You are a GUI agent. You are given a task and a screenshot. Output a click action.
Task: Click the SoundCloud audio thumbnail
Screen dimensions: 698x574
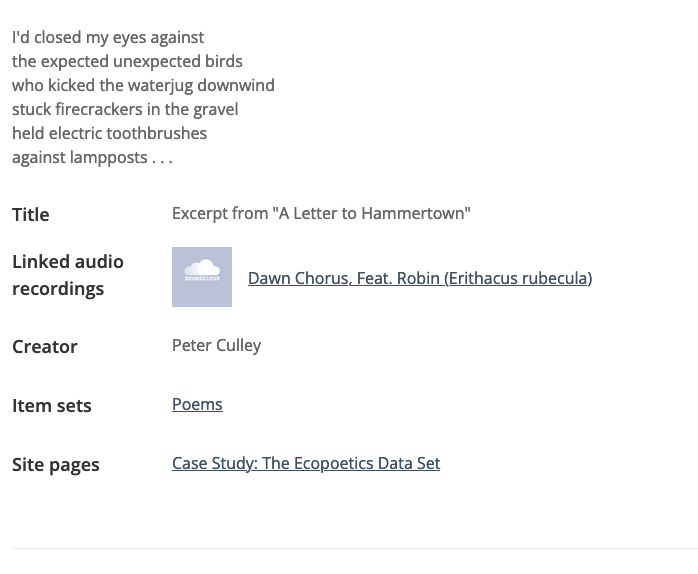(202, 277)
